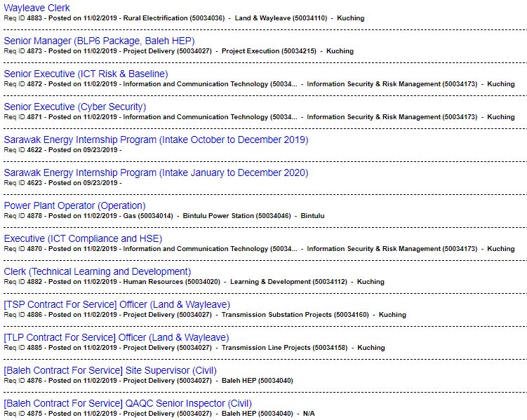Click 'N/A' location in Req 4875 row

[x=309, y=413]
